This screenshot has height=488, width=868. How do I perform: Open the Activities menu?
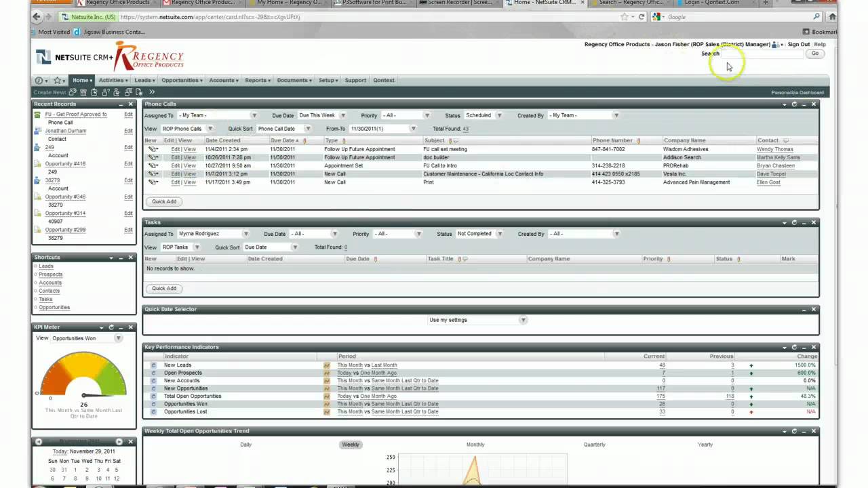[x=113, y=80]
